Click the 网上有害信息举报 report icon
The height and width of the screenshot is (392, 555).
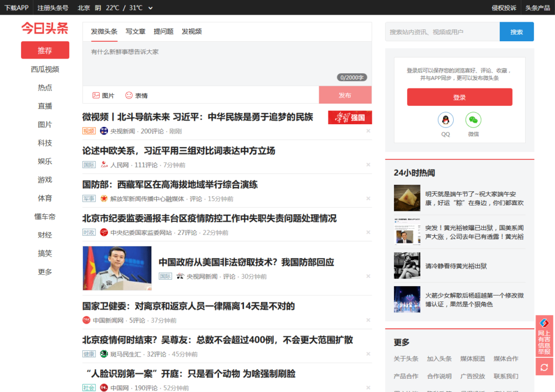(544, 336)
